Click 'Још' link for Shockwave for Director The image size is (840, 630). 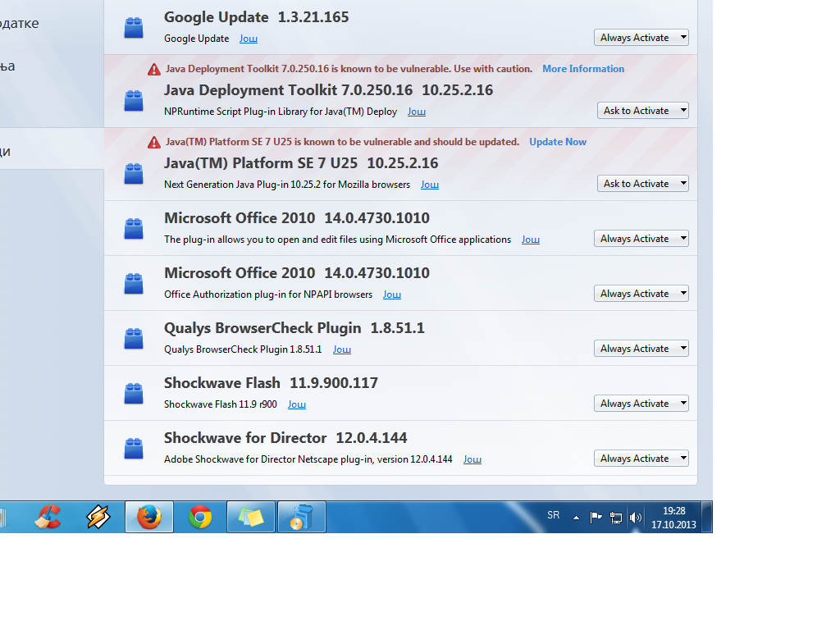[472, 459]
